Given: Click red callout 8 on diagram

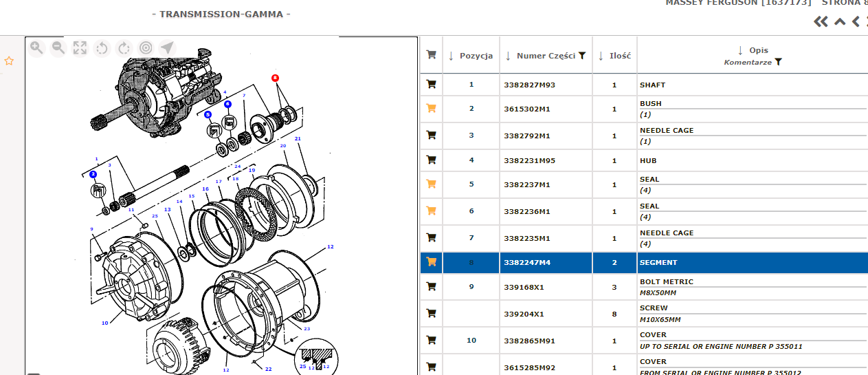Looking at the screenshot, I should 276,78.
